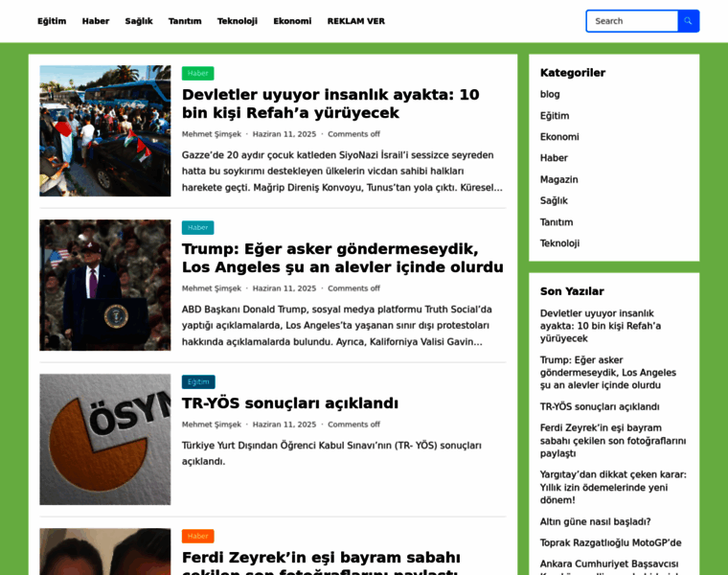Click excerpt starting 'Gazze'de 20 aydır çocuk'

coord(342,172)
